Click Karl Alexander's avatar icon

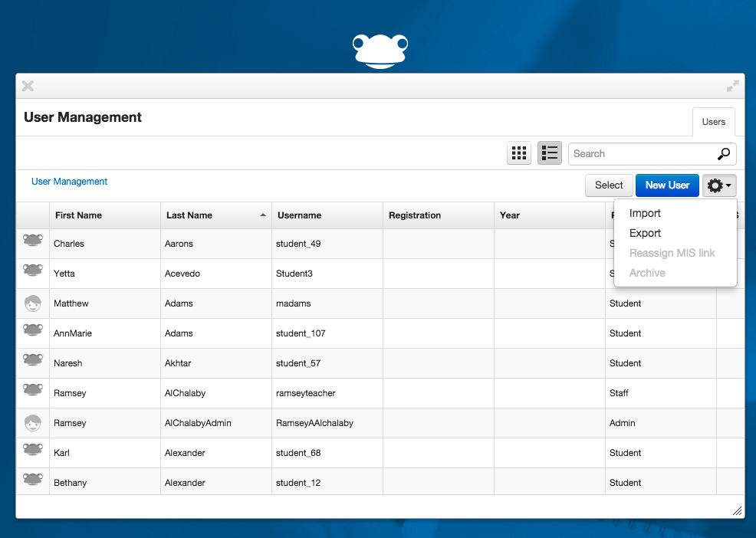(33, 449)
